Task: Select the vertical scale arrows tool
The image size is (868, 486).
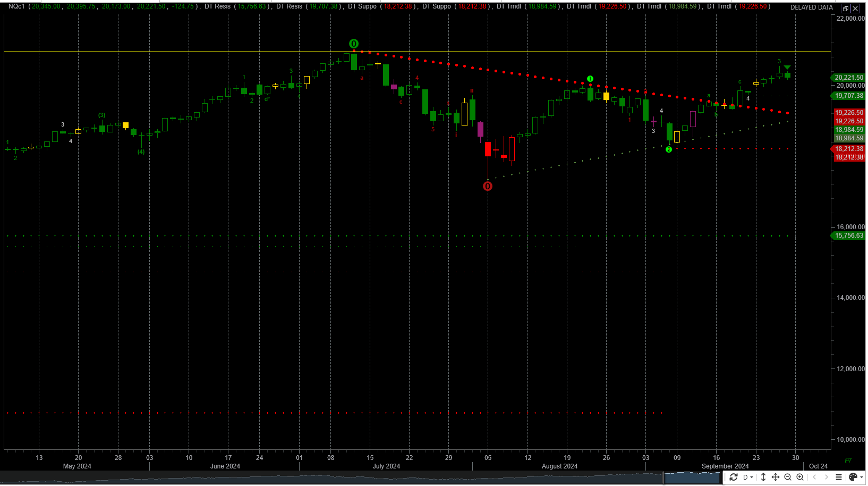Action: coord(763,477)
